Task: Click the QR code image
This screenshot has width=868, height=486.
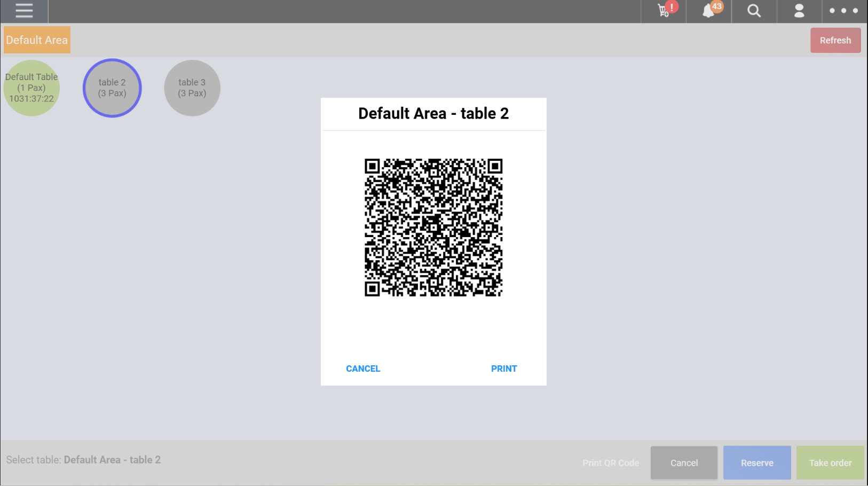Action: (x=433, y=228)
